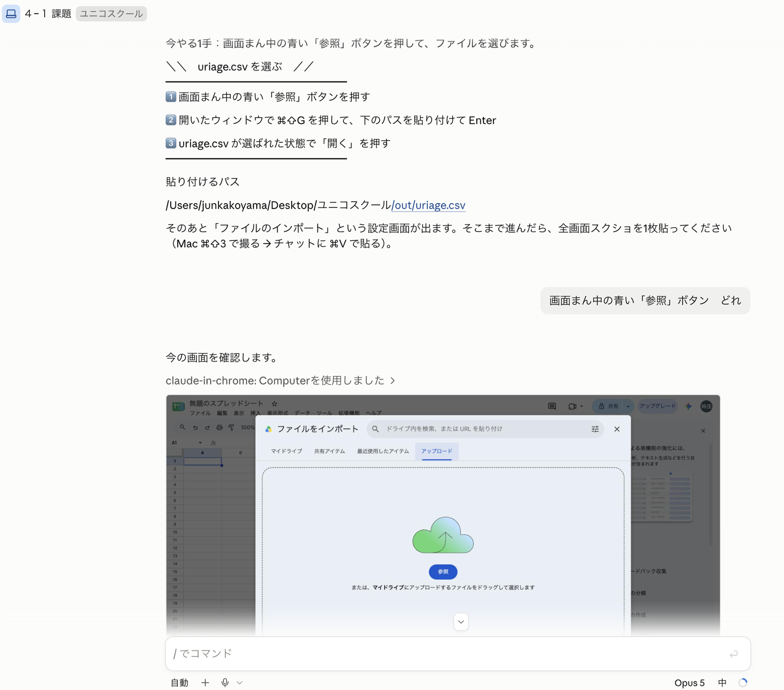Click the user message asking 「参照」ボタン どれ

click(645, 301)
